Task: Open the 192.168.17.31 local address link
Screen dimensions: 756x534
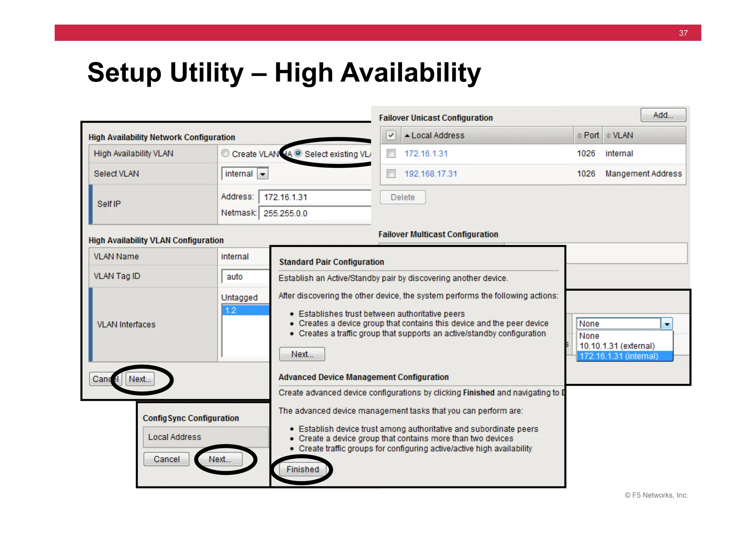Action: pyautogui.click(x=431, y=174)
